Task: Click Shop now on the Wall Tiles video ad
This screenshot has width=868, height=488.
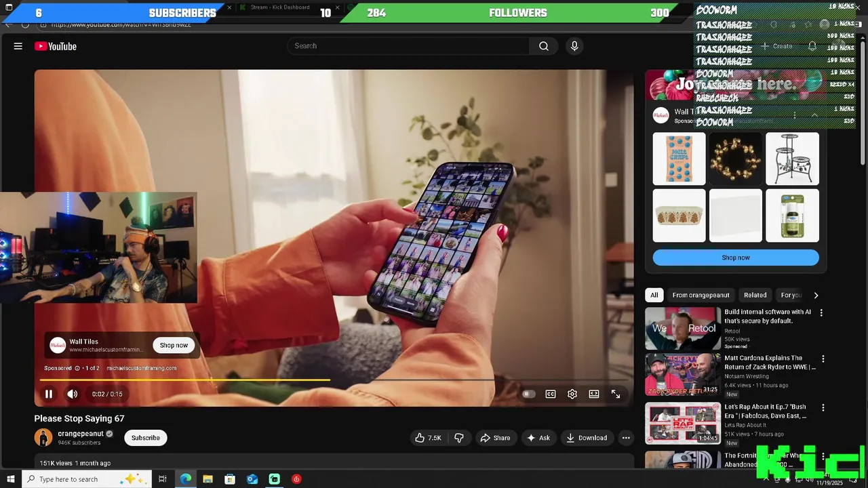Action: [x=174, y=345]
